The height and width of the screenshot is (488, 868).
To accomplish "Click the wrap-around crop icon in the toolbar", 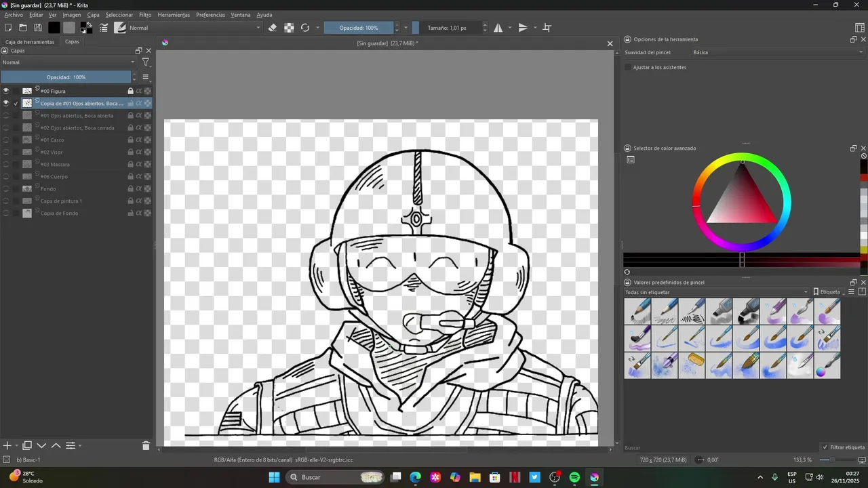I will tap(547, 28).
